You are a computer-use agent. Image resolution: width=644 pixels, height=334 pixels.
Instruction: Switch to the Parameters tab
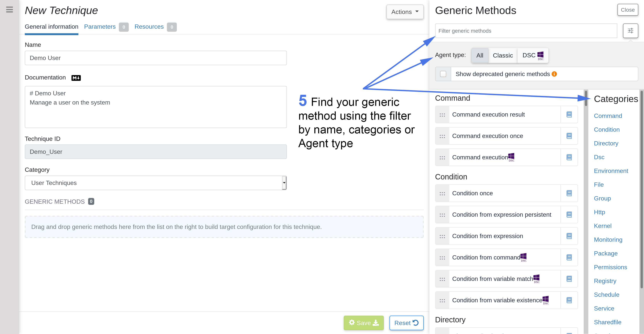tap(100, 27)
